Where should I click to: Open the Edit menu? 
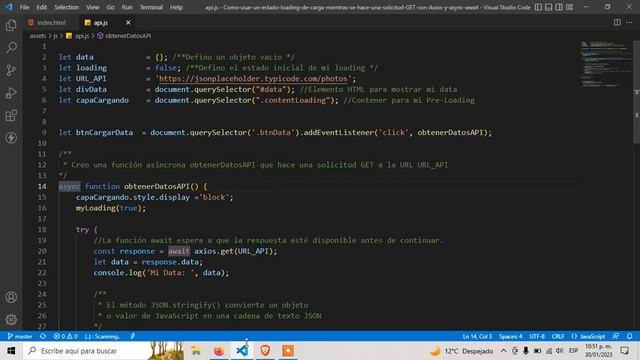coord(42,7)
